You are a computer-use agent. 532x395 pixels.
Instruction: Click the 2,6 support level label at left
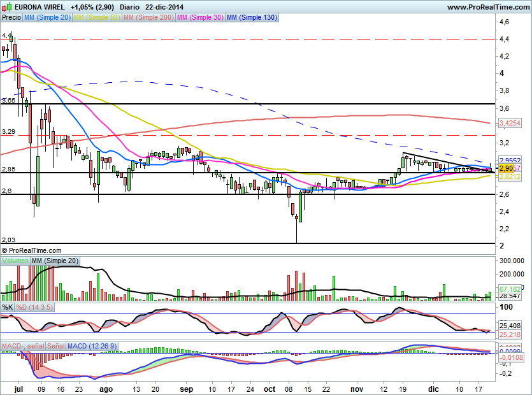[6, 190]
